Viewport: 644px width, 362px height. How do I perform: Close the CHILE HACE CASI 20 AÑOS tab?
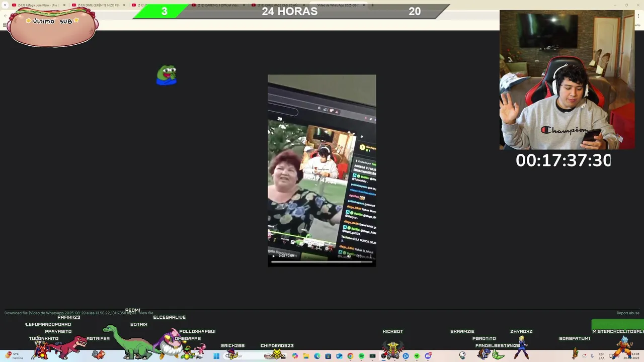(x=304, y=5)
